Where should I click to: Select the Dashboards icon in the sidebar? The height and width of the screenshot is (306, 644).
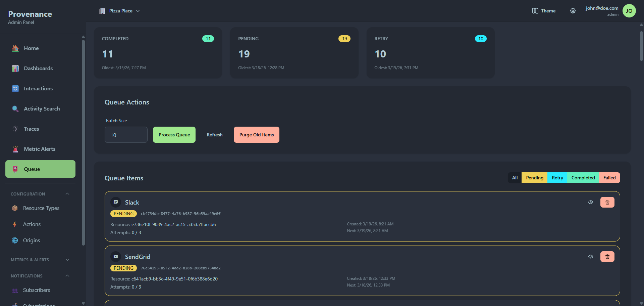point(15,68)
